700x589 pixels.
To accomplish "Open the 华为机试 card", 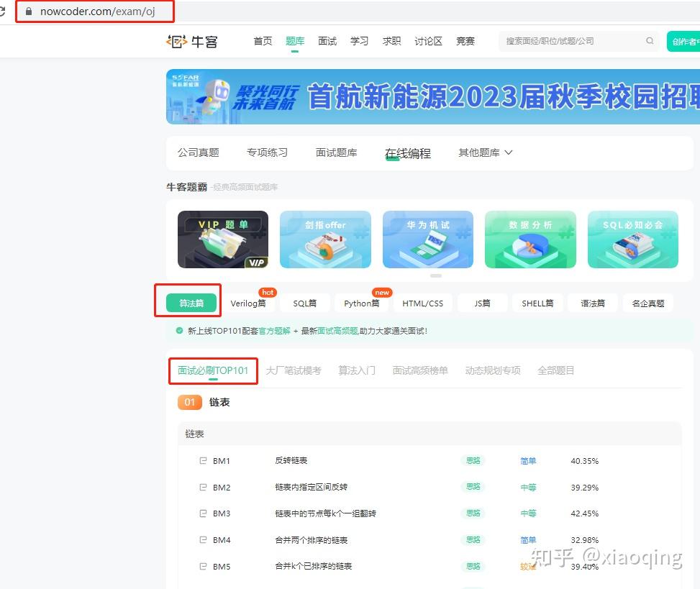I will [427, 239].
